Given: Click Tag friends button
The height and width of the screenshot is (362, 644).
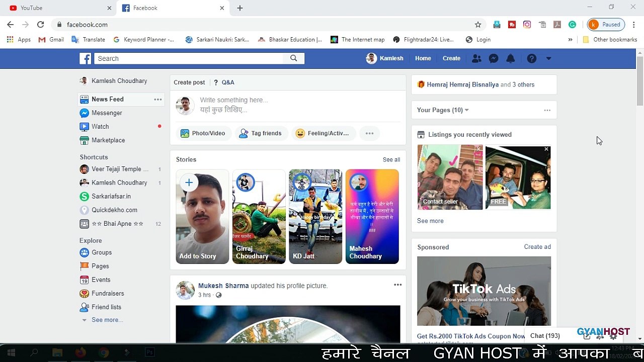Looking at the screenshot, I should click(x=261, y=133).
